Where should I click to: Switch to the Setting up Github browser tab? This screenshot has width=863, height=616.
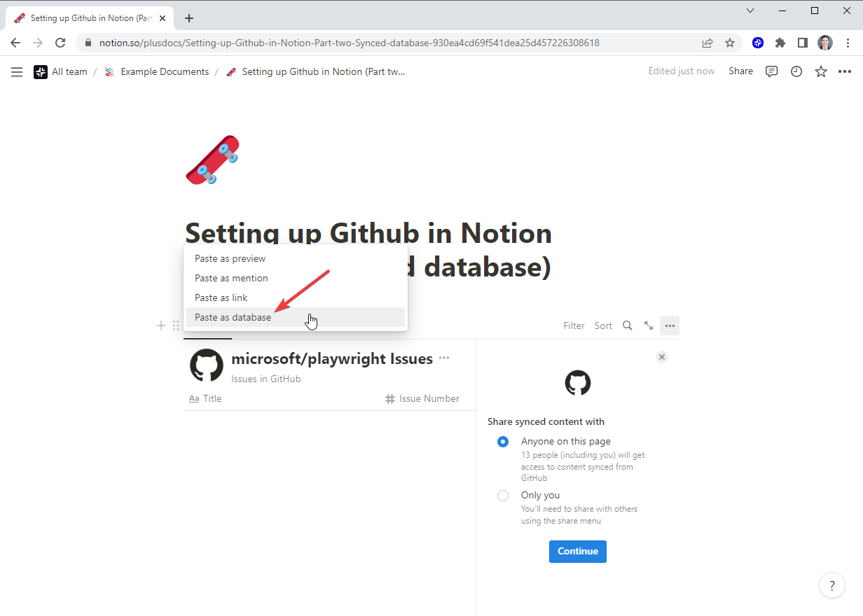[x=88, y=18]
